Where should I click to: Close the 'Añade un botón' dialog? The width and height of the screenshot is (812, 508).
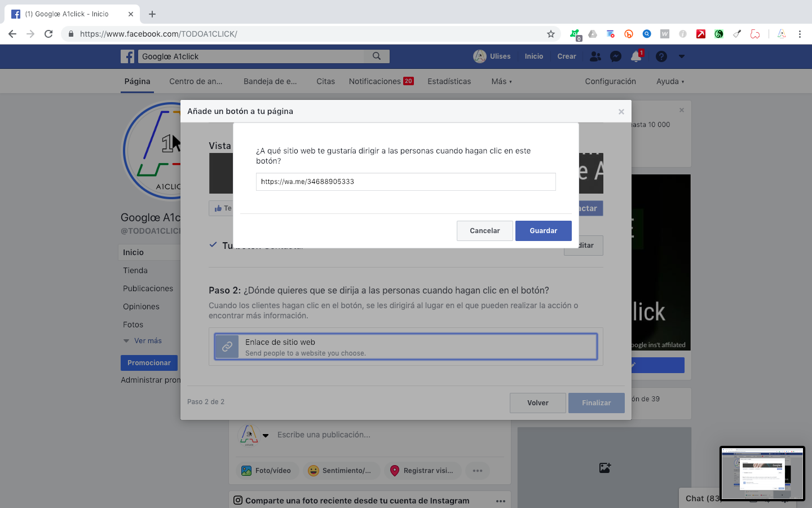621,112
